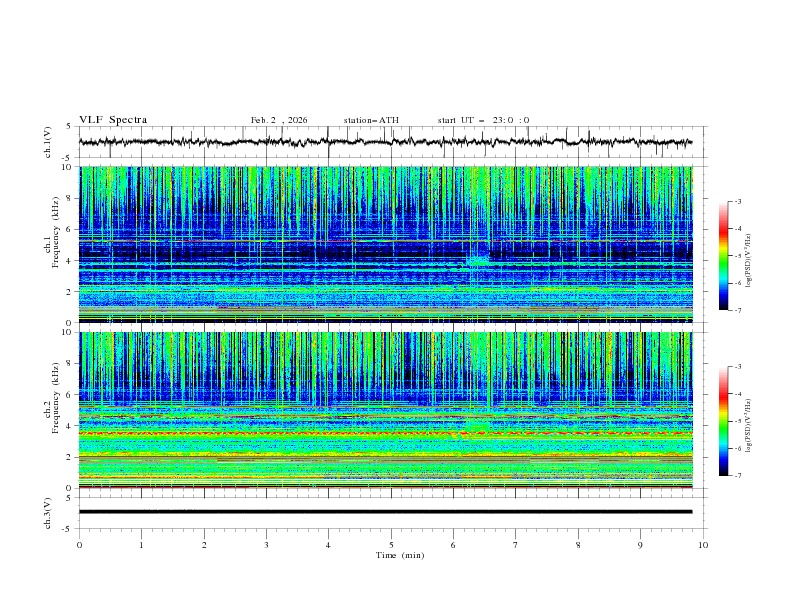Click the "-3" label on the ch.1 color bar
Viewport: 792px width, 612px height.
[738, 201]
